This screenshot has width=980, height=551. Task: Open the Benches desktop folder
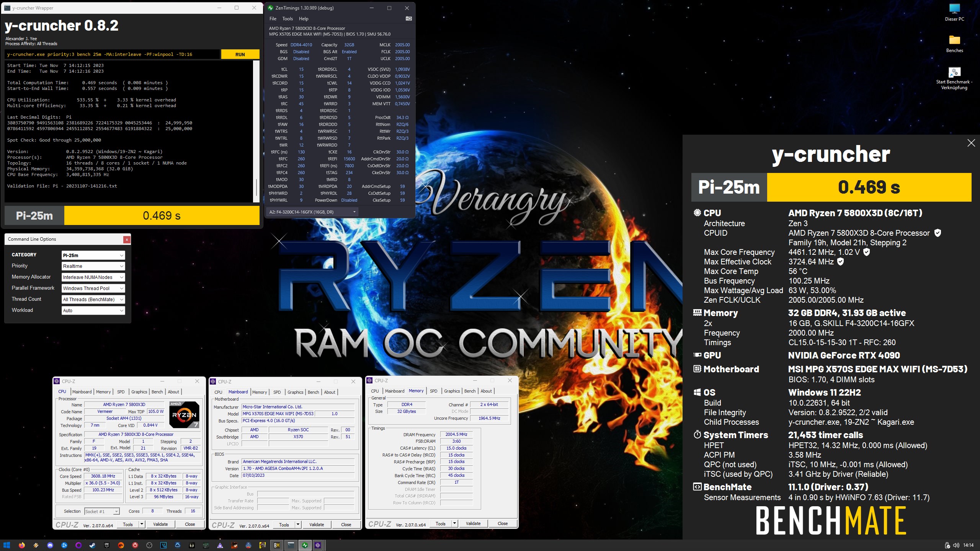click(x=954, y=44)
